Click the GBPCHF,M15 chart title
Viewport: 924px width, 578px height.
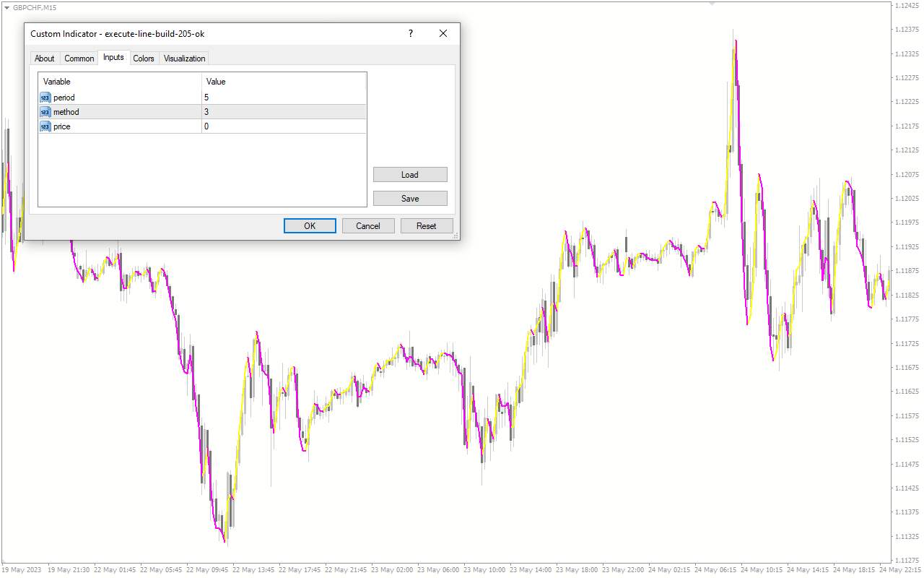tap(35, 7)
